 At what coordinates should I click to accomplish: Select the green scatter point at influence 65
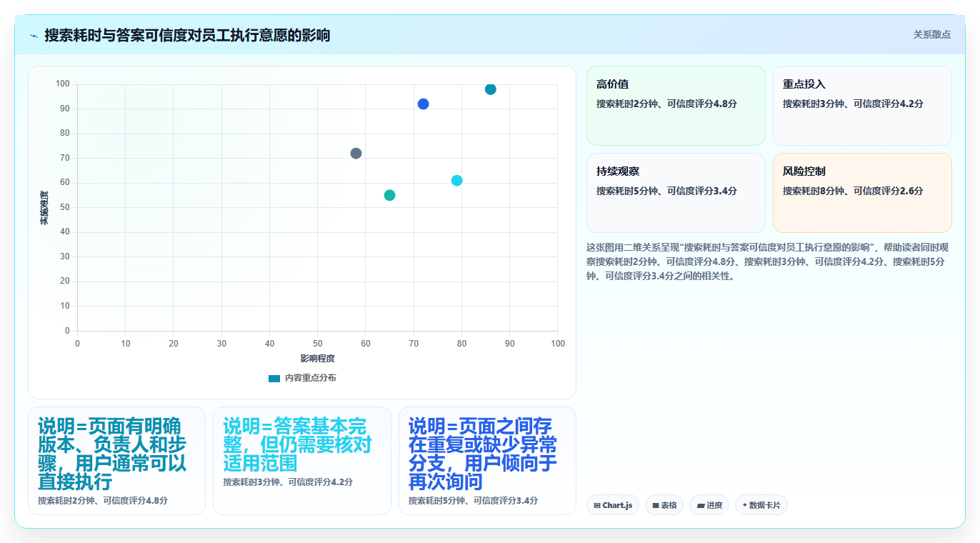(x=389, y=195)
